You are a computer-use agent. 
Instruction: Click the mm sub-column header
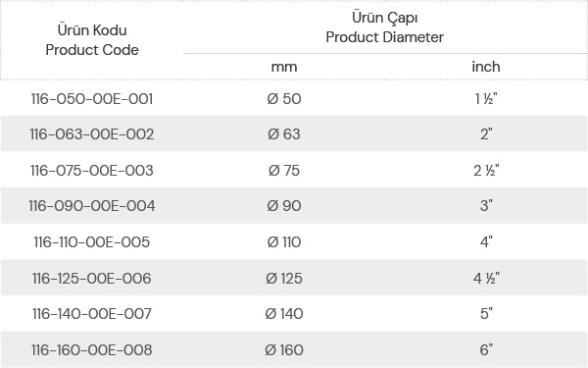click(x=284, y=67)
